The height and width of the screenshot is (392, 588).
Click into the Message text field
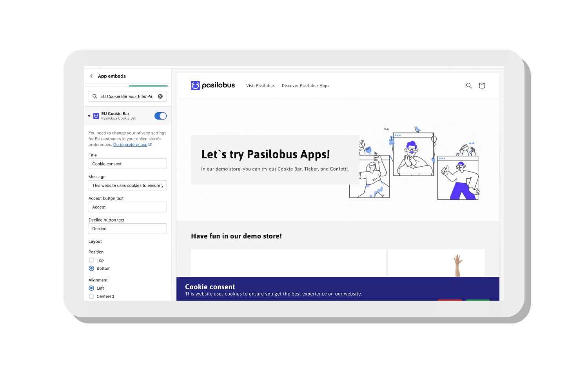127,185
